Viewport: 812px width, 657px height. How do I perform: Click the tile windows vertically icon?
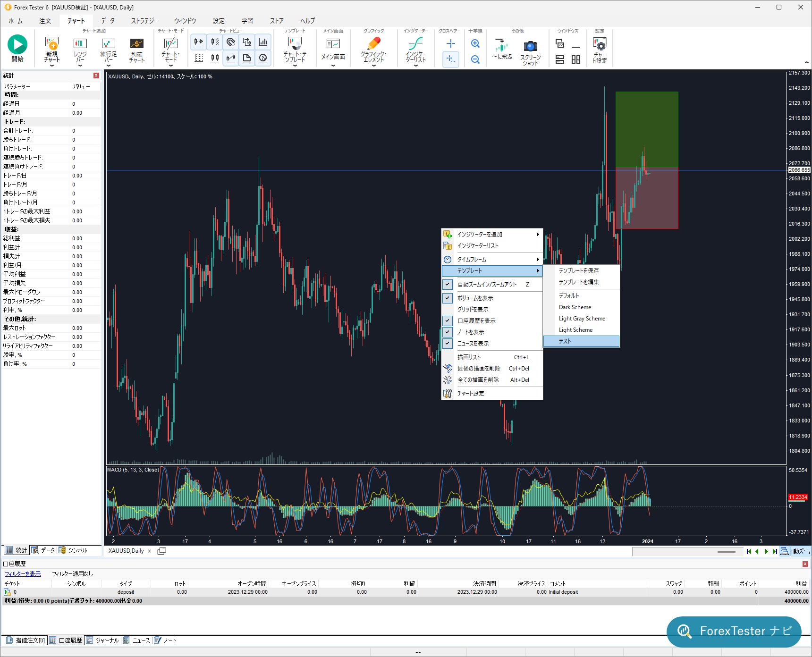tap(576, 59)
